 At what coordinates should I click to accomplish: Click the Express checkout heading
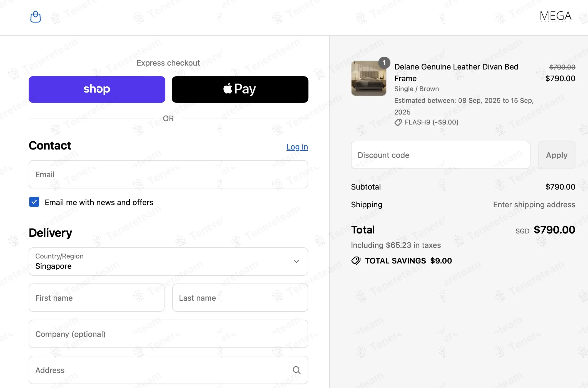pos(168,63)
